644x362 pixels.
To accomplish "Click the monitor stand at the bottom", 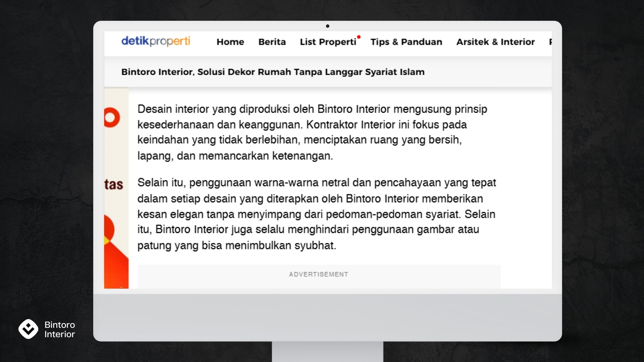I will (327, 352).
